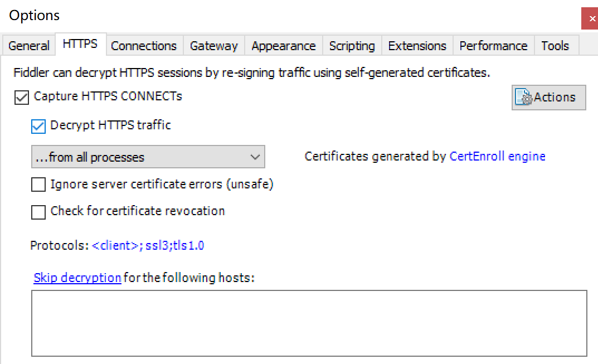Screen dimensions: 598x364
Task: Click the CertEnroll engine link
Action: pyautogui.click(x=497, y=157)
